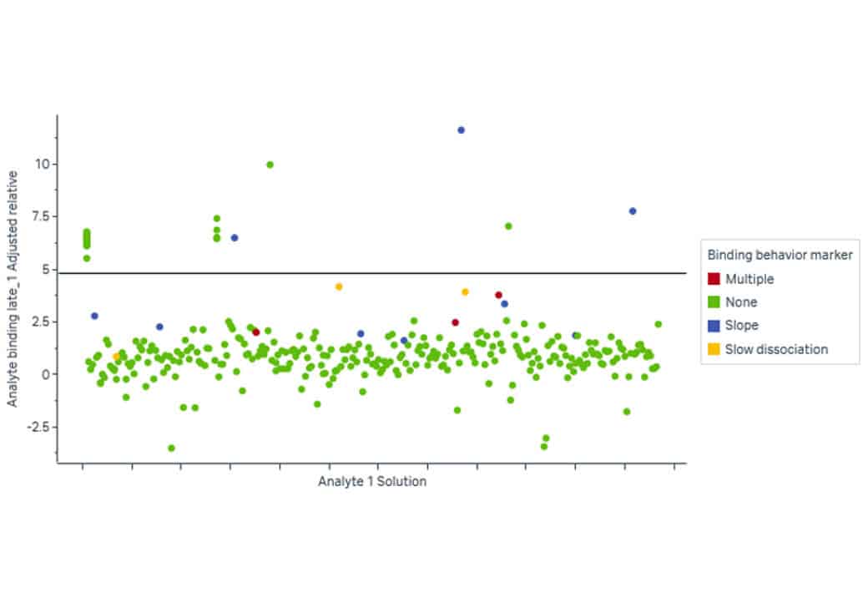Click the red color swatch for Multiple

click(x=714, y=279)
